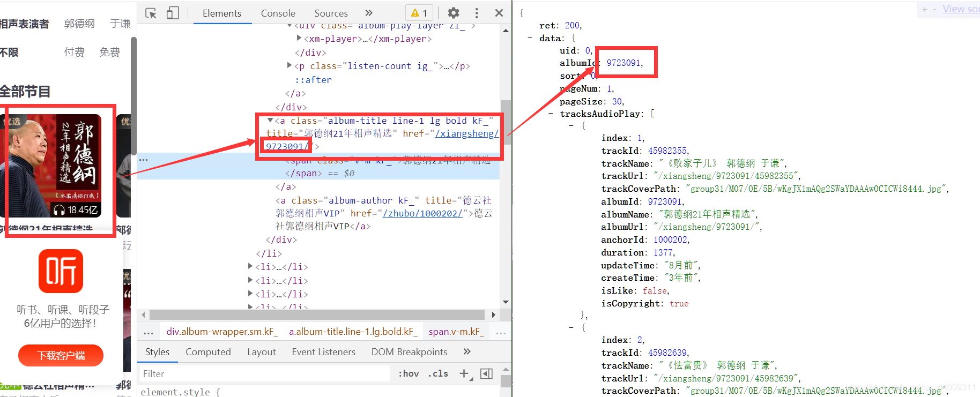Select the Computed pane tab
This screenshot has width=980, height=397.
click(x=208, y=351)
